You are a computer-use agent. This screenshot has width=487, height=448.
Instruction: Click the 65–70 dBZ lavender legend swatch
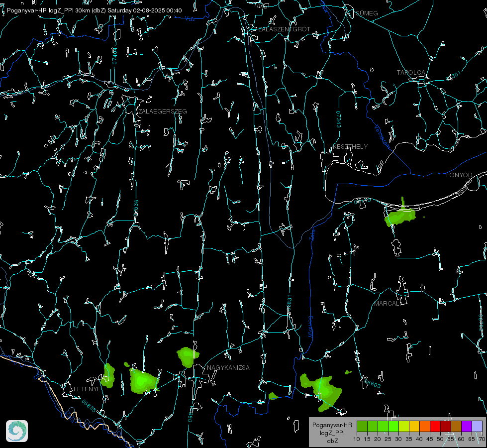point(477,427)
